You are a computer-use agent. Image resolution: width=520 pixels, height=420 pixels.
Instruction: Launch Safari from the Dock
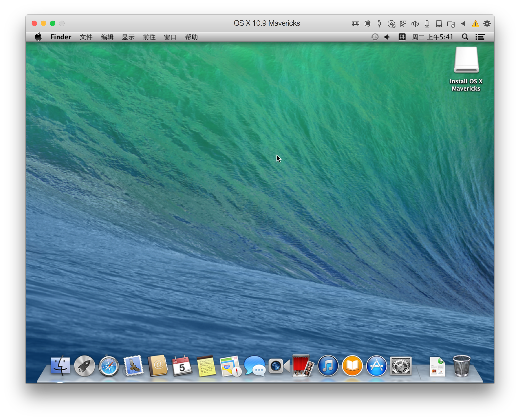[x=109, y=366]
